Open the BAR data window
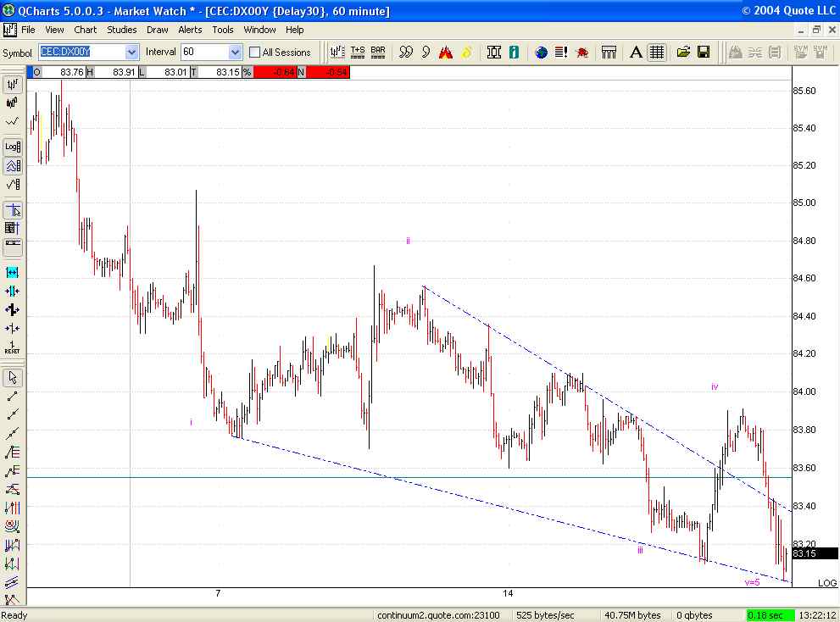This screenshot has width=840, height=622. 378,52
